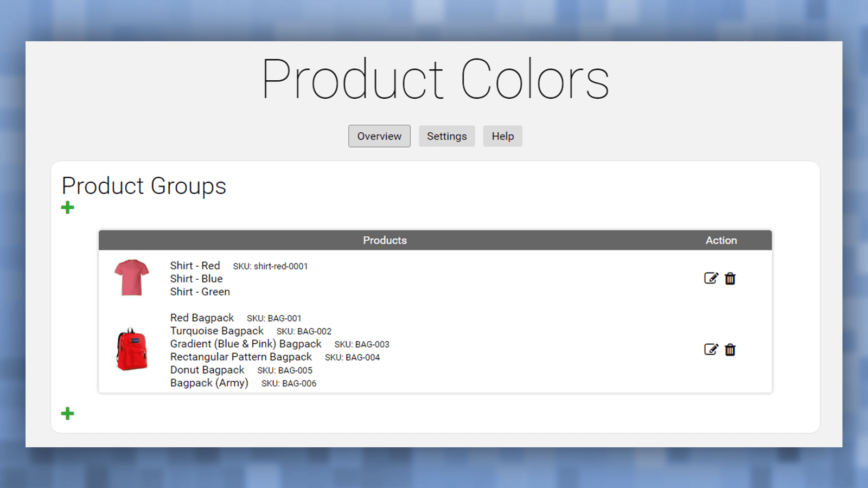Select the Shirt - Red product name
868x488 pixels.
[195, 266]
